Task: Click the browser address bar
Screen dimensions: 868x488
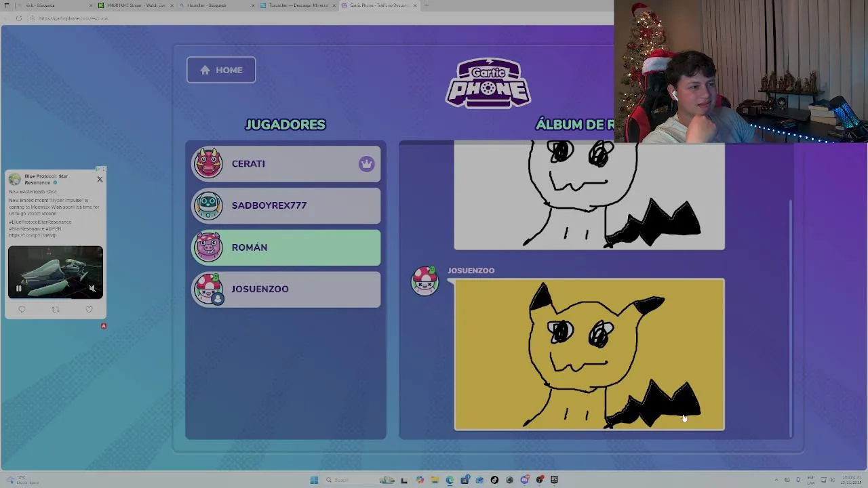Action: click(x=312, y=18)
